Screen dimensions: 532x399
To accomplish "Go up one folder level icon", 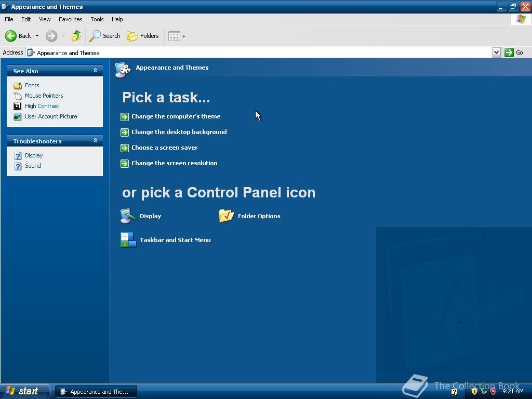I will coord(76,36).
